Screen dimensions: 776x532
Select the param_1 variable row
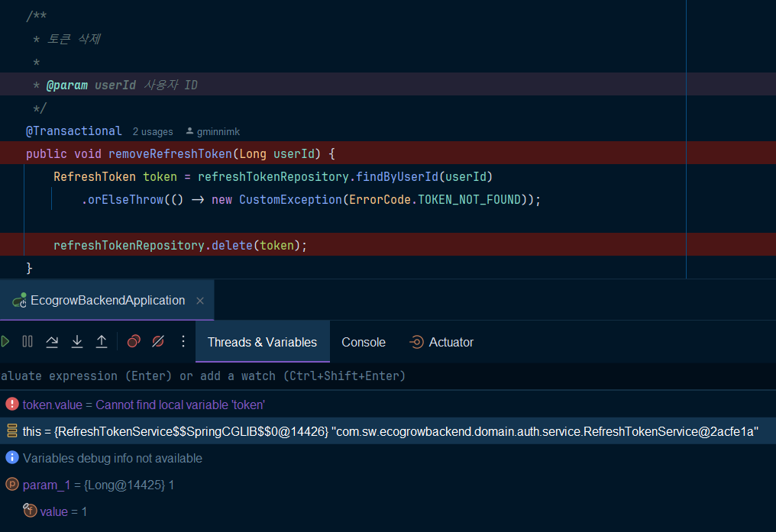(388, 485)
